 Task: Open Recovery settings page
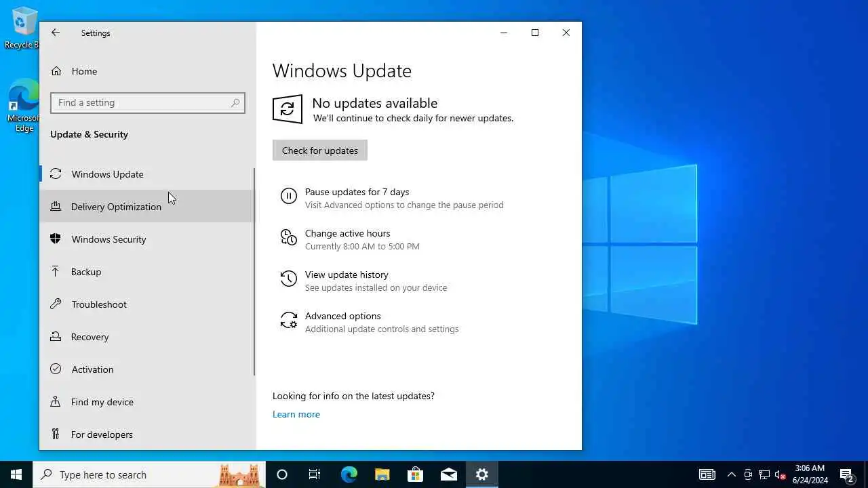coord(147,337)
